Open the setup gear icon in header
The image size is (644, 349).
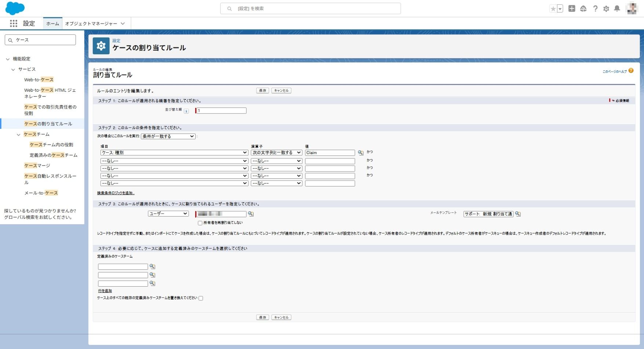point(606,8)
